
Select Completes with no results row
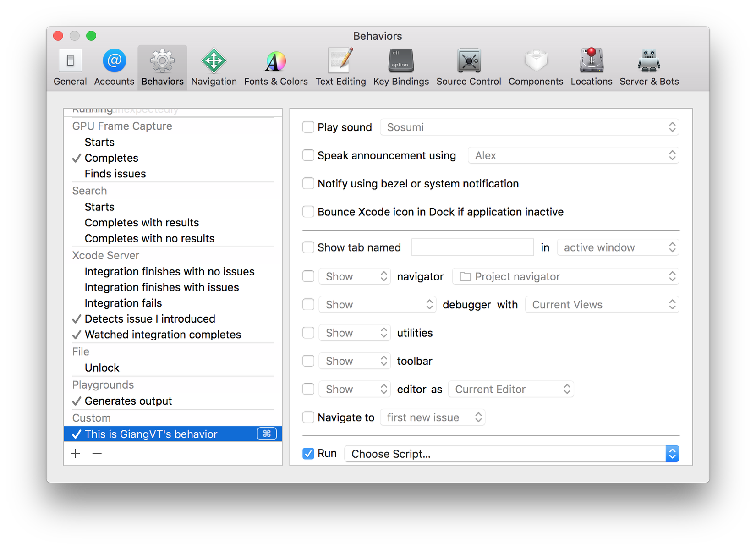(x=173, y=238)
